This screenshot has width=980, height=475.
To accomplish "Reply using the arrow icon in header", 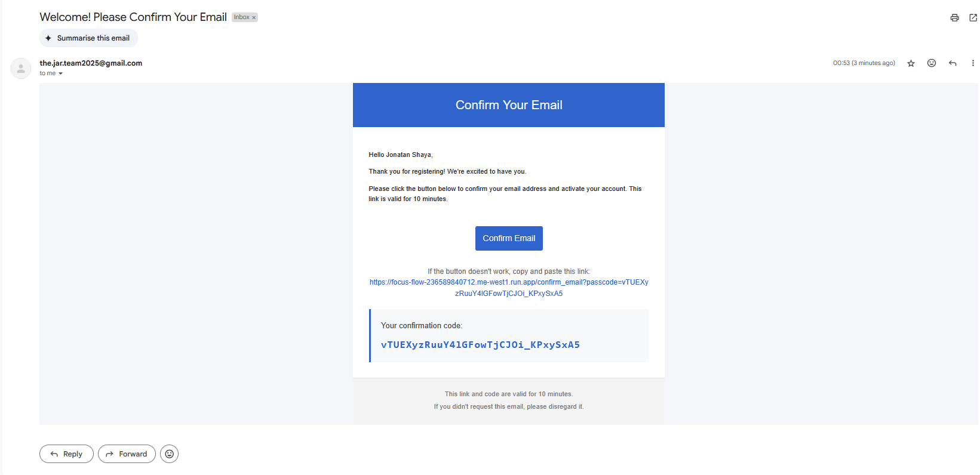I will 953,63.
